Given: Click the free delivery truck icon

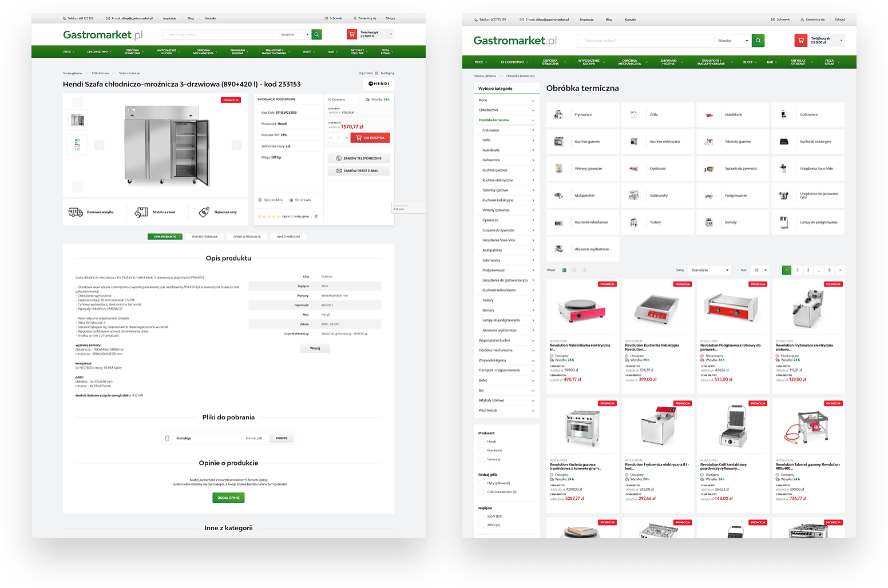Looking at the screenshot, I should pos(76,212).
